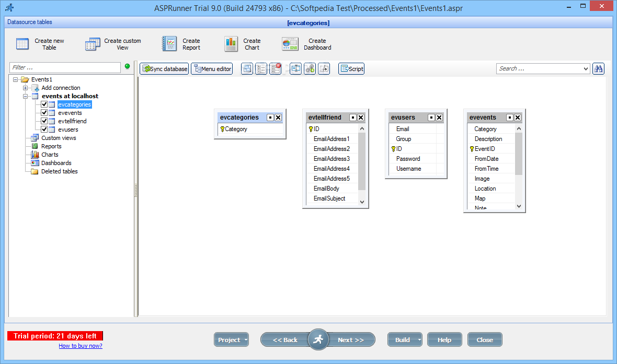The image size is (617, 364).
Task: Click Sync database button
Action: click(164, 69)
